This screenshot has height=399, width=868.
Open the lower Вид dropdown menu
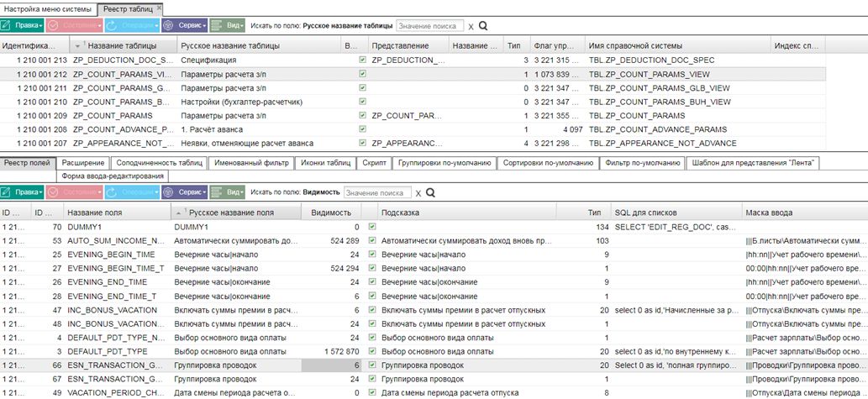tap(227, 192)
